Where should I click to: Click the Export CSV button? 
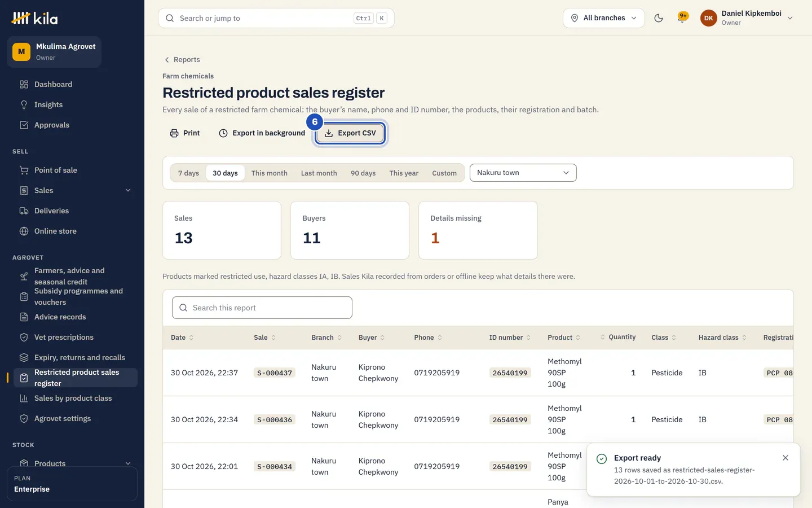[x=350, y=133]
